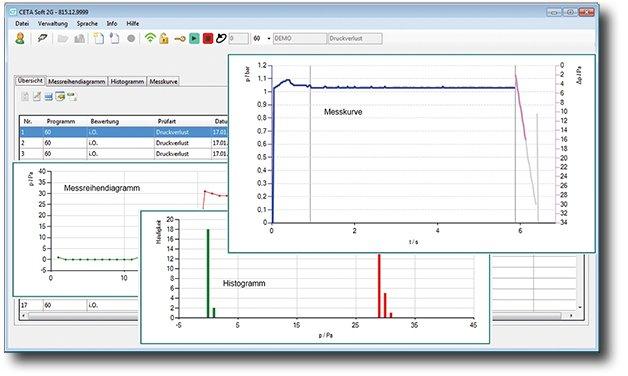This screenshot has width=628, height=376.
Task: Select row 2 in measurement table
Action: point(123,143)
